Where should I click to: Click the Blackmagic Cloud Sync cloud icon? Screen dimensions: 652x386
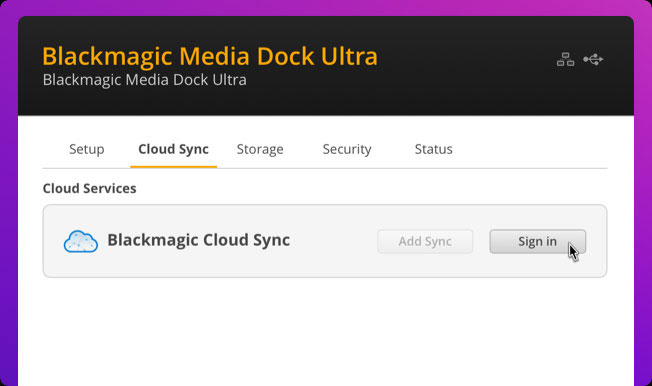click(x=81, y=241)
